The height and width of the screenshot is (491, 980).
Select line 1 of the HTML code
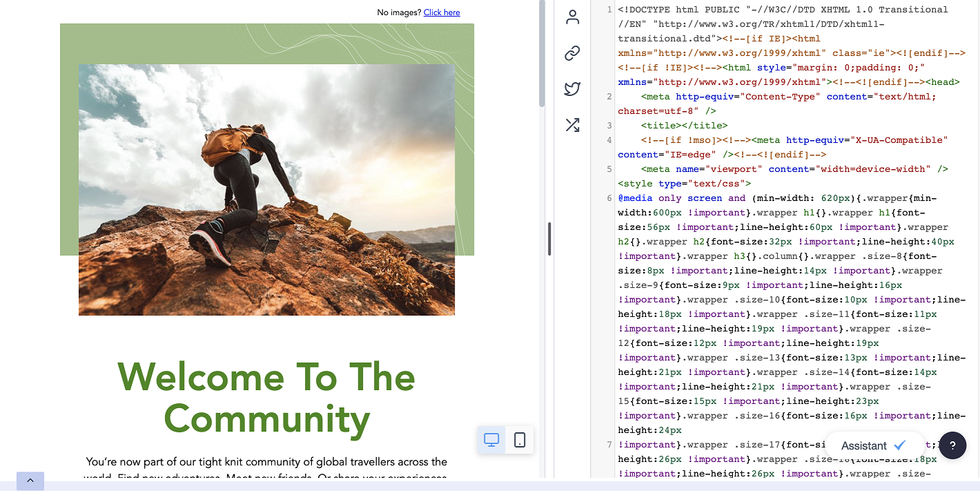[x=759, y=9]
